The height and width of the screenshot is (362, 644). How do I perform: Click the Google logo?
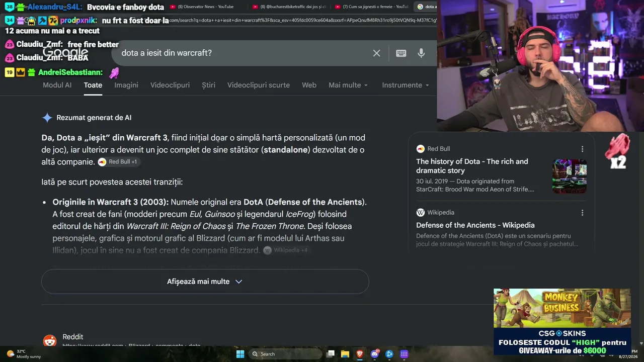click(x=65, y=52)
